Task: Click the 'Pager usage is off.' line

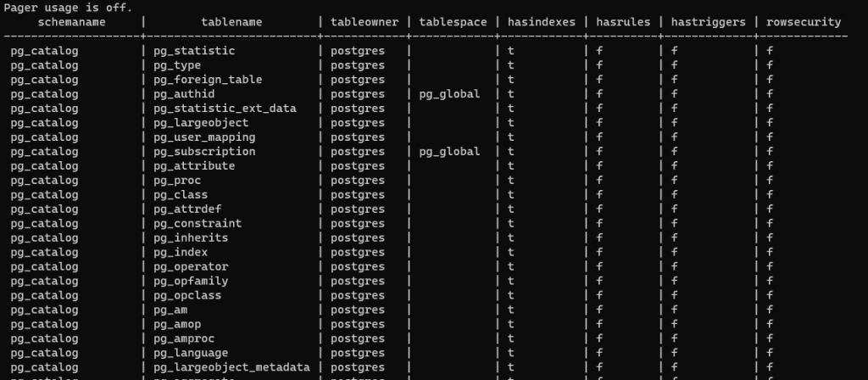Action: click(68, 8)
